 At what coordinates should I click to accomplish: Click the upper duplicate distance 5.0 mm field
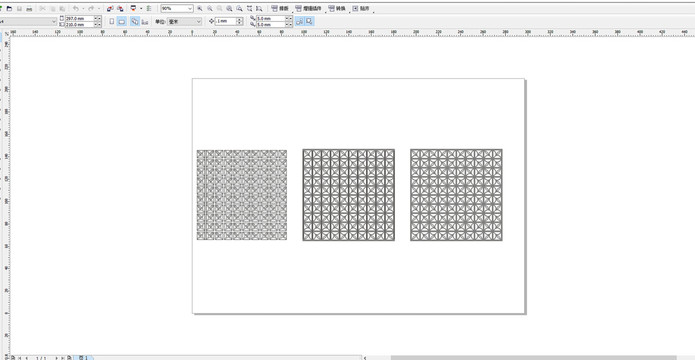tap(270, 19)
